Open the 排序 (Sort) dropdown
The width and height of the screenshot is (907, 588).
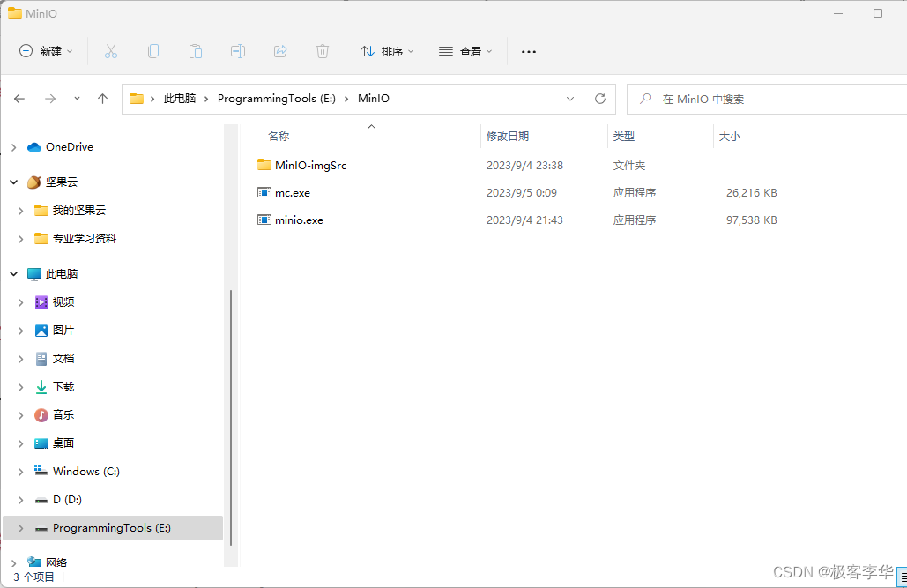386,51
